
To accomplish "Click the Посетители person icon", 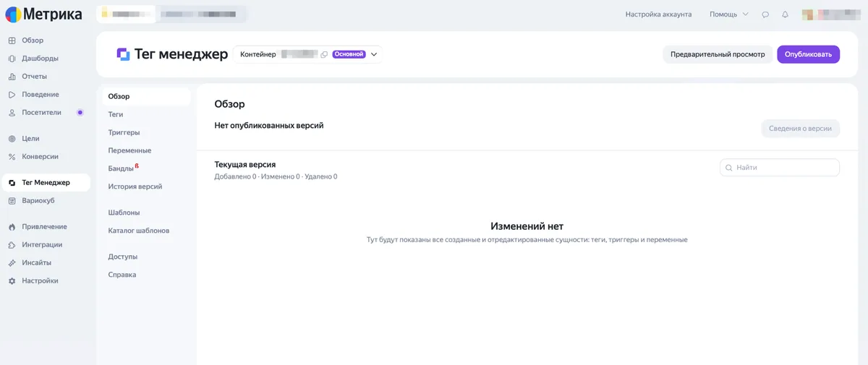I will tap(12, 113).
